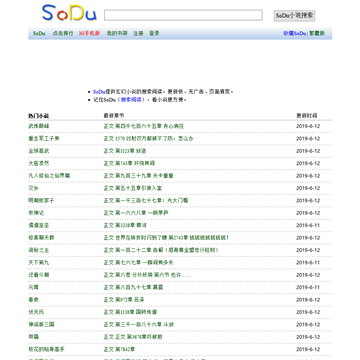This screenshot has height=360, width=360.
Task: Open 神话版三国 chapter 第三千一百八十六章 斗剑
Action: click(138, 324)
